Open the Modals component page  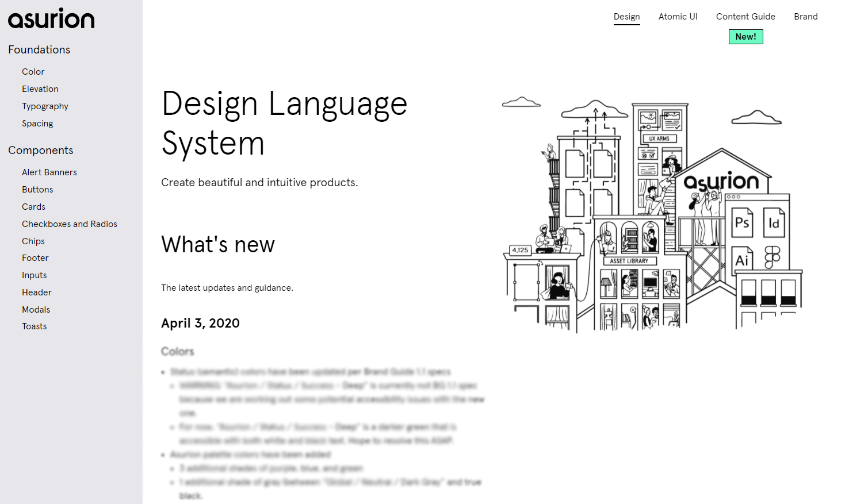[36, 310]
